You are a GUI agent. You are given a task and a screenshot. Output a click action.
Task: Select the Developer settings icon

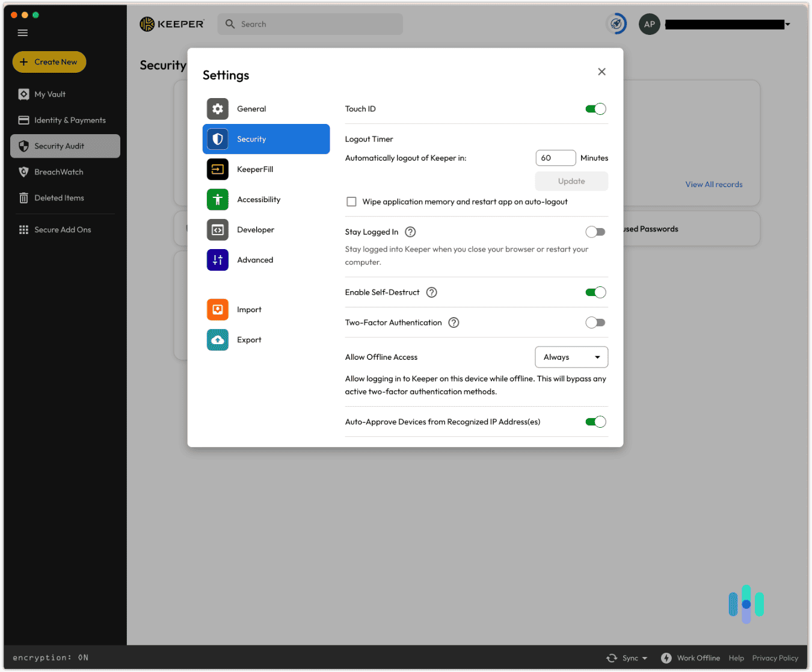pos(217,229)
